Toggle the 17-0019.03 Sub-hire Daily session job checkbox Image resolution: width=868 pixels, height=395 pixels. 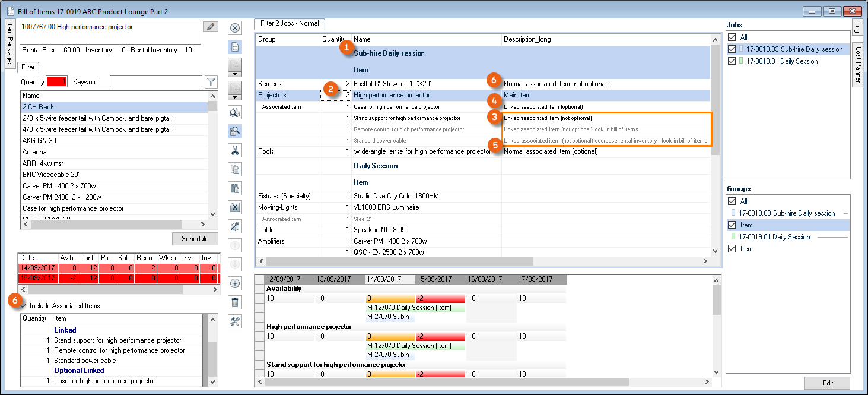pos(732,49)
